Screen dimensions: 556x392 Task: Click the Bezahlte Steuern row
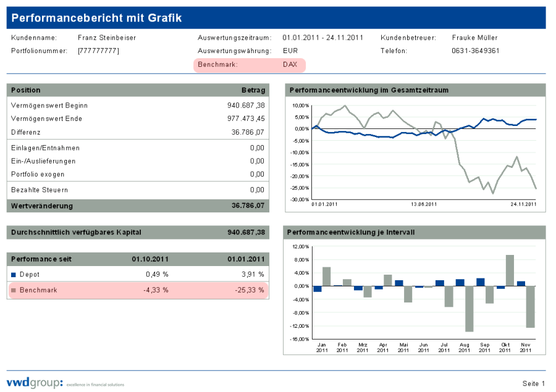pos(138,190)
